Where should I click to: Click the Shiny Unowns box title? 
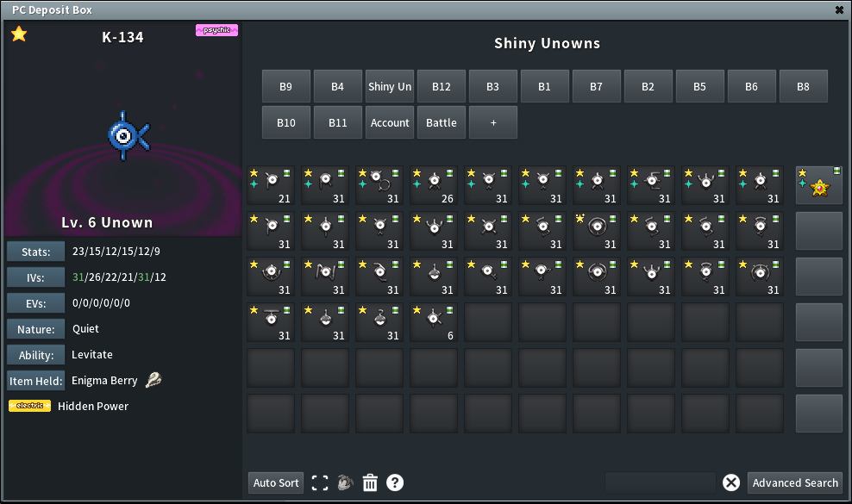[548, 43]
